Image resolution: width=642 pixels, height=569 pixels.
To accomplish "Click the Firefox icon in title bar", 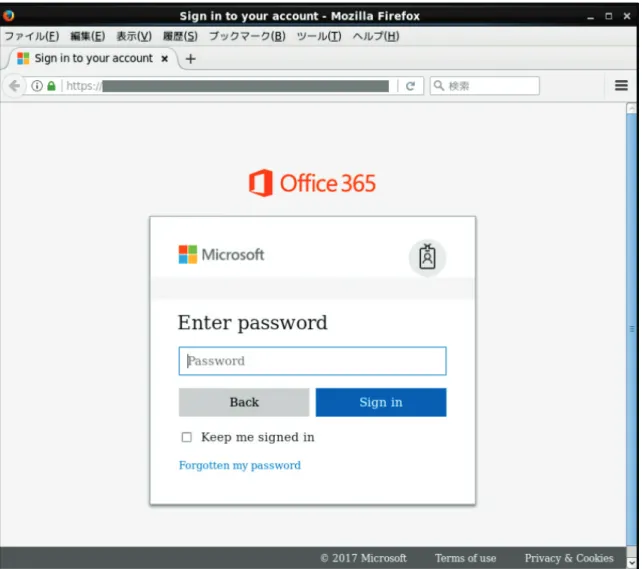I will pyautogui.click(x=9, y=16).
